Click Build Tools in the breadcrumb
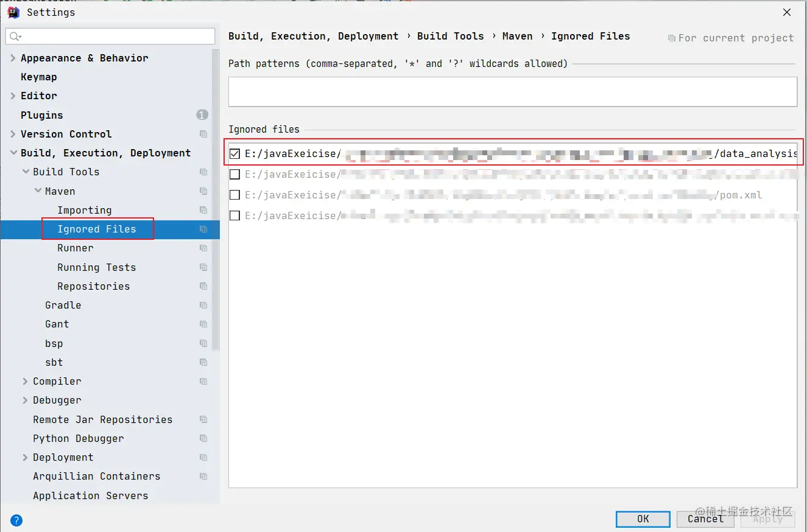This screenshot has height=532, width=807. point(451,36)
